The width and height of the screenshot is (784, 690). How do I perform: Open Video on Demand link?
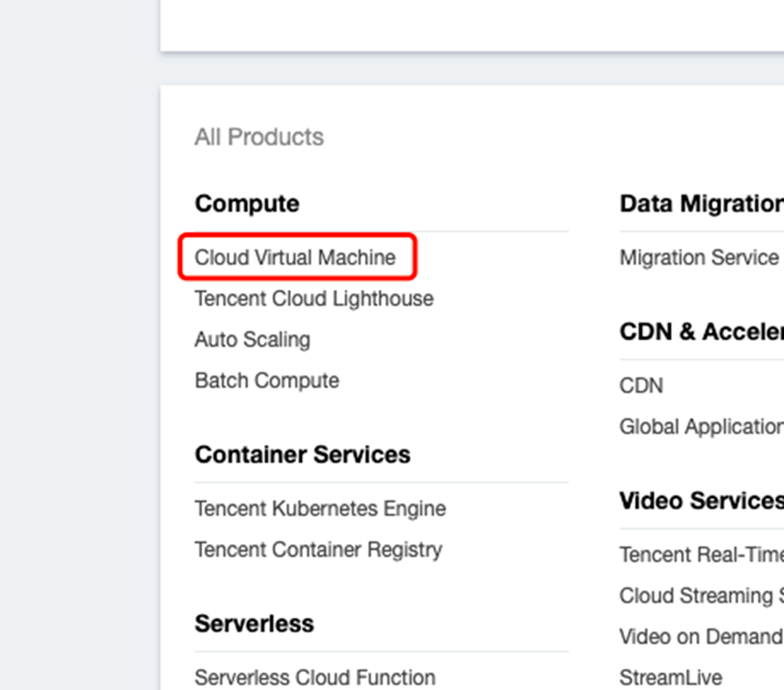701,637
